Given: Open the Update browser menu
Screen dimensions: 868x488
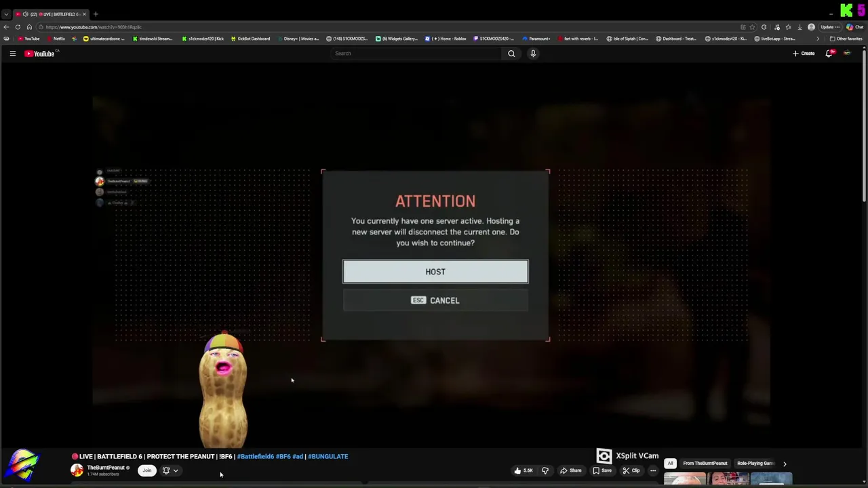Looking at the screenshot, I should [x=830, y=27].
